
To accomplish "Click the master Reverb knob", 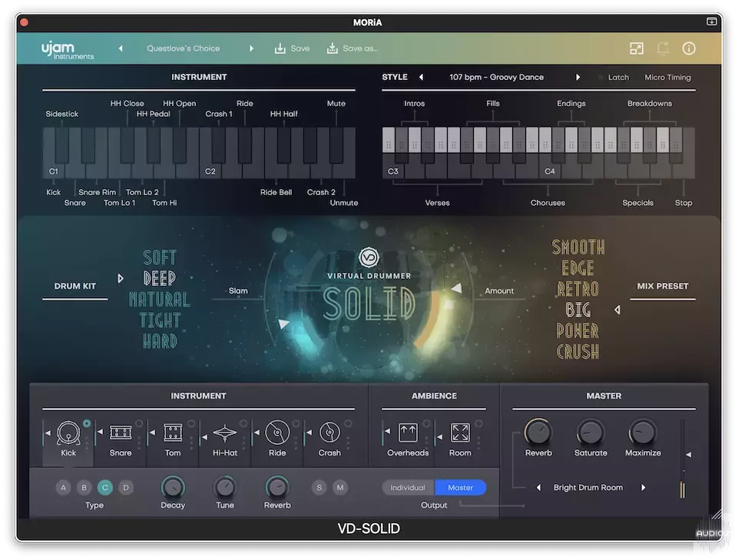I will coord(538,432).
